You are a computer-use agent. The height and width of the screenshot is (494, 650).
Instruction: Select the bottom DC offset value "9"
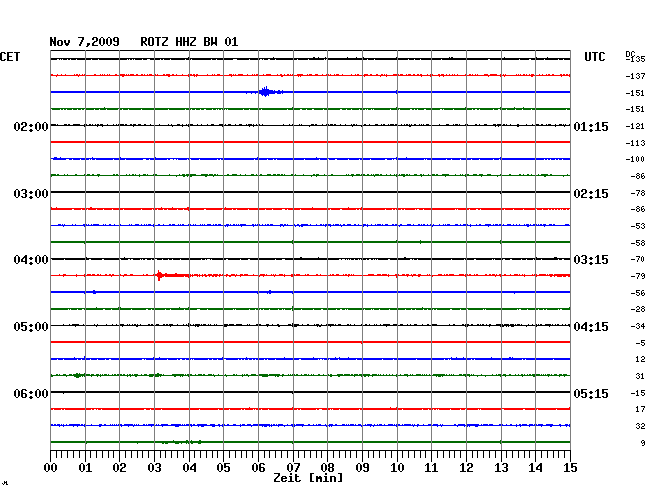tap(643, 443)
